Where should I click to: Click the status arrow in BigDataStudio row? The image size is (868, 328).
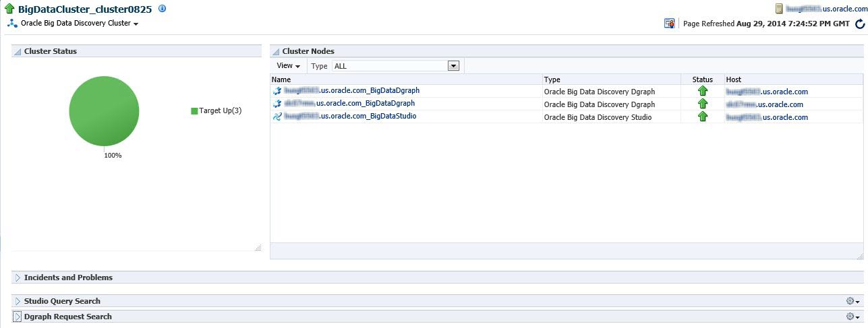[x=703, y=117]
